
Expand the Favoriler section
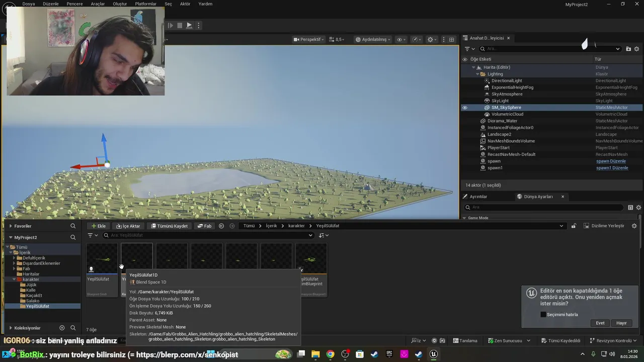point(10,226)
